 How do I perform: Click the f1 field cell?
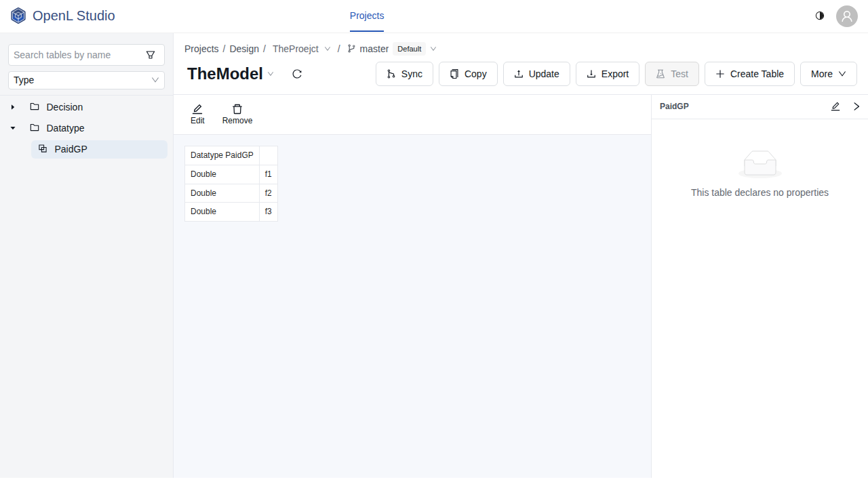269,174
